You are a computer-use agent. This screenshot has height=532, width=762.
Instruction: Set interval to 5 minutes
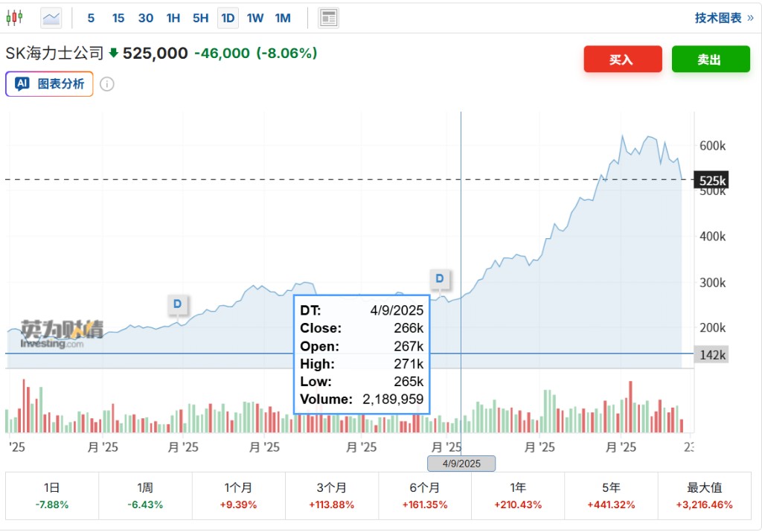coord(92,18)
